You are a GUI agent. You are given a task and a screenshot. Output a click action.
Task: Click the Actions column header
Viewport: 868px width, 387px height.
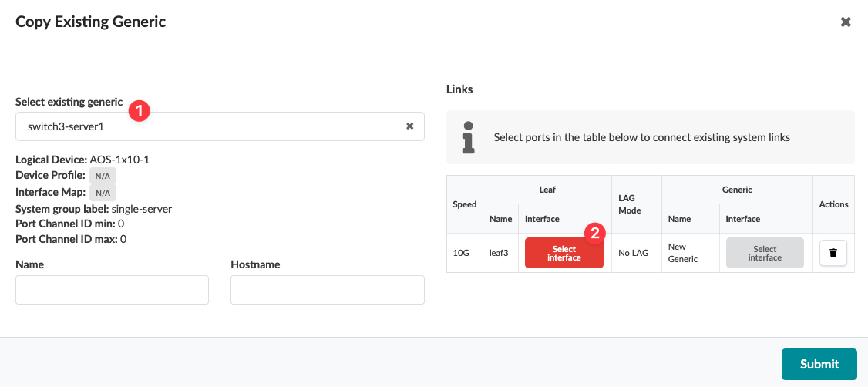pyautogui.click(x=833, y=204)
